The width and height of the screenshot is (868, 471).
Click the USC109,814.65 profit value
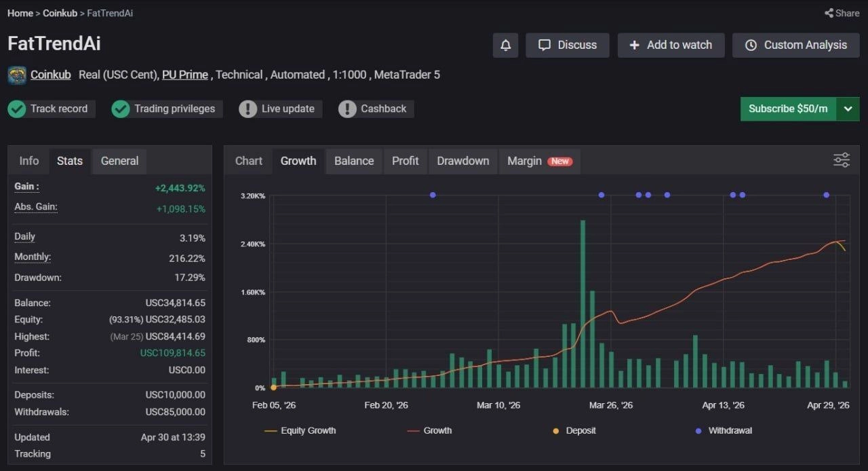coord(173,353)
